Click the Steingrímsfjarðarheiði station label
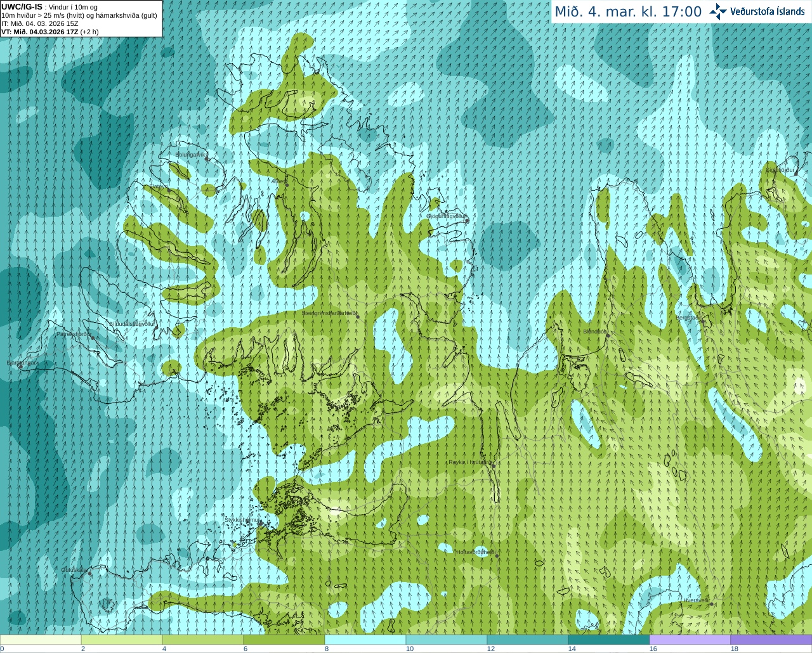The height and width of the screenshot is (653, 812). [x=329, y=313]
